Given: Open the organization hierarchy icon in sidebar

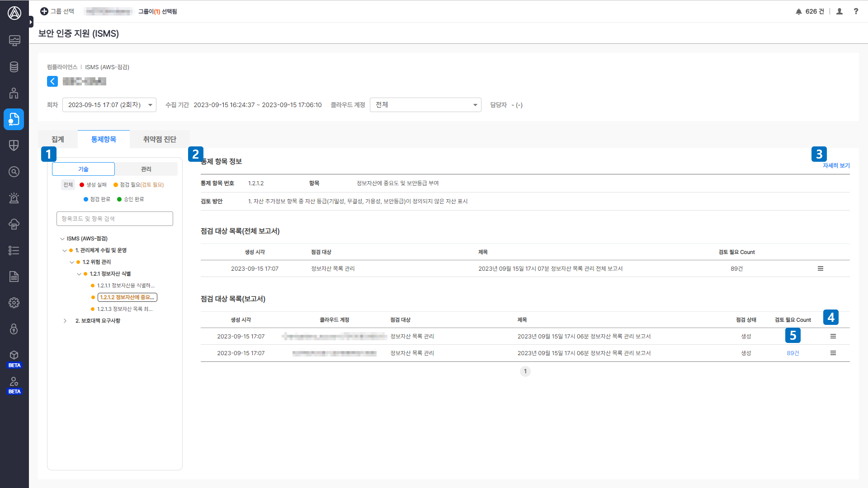Looking at the screenshot, I should [x=14, y=93].
